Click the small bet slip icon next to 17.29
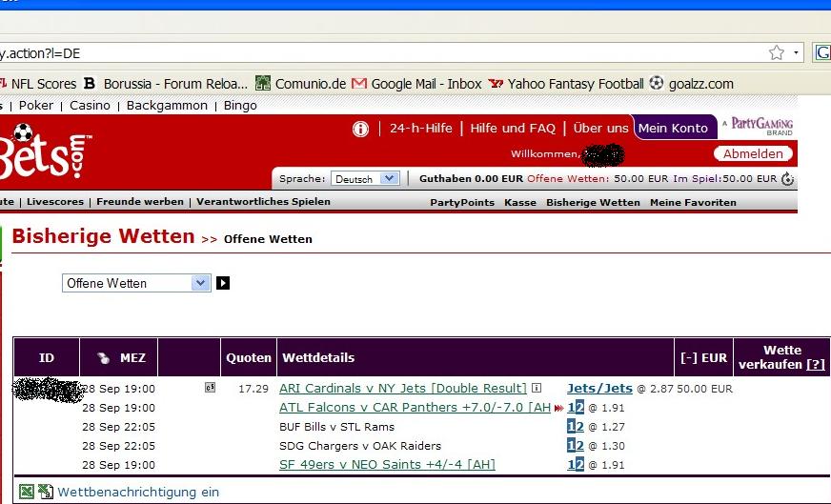The height and width of the screenshot is (504, 831). click(x=210, y=388)
